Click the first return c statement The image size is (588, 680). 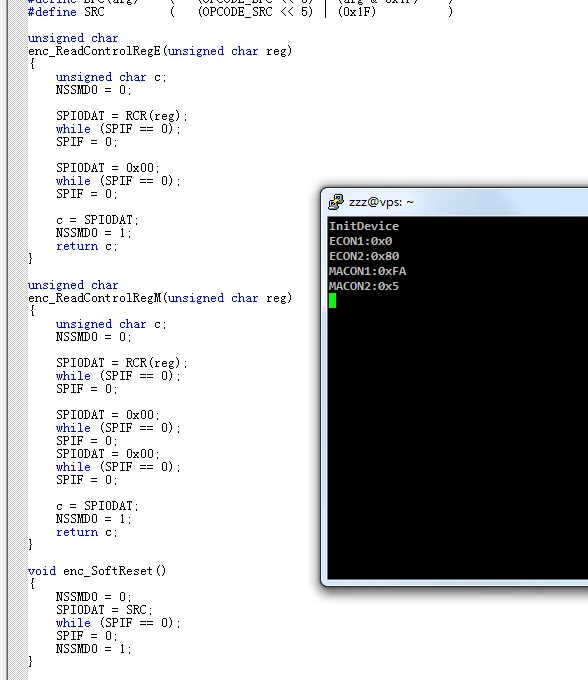click(x=86, y=246)
